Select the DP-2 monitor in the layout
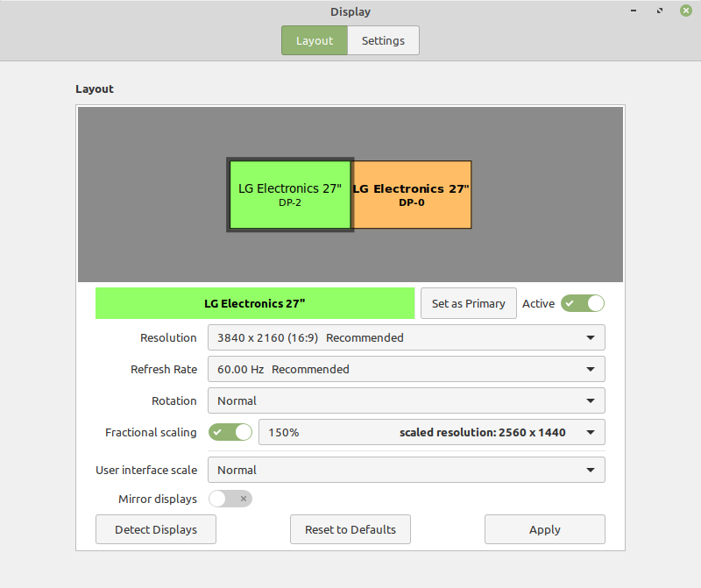The image size is (701, 588). pyautogui.click(x=290, y=195)
